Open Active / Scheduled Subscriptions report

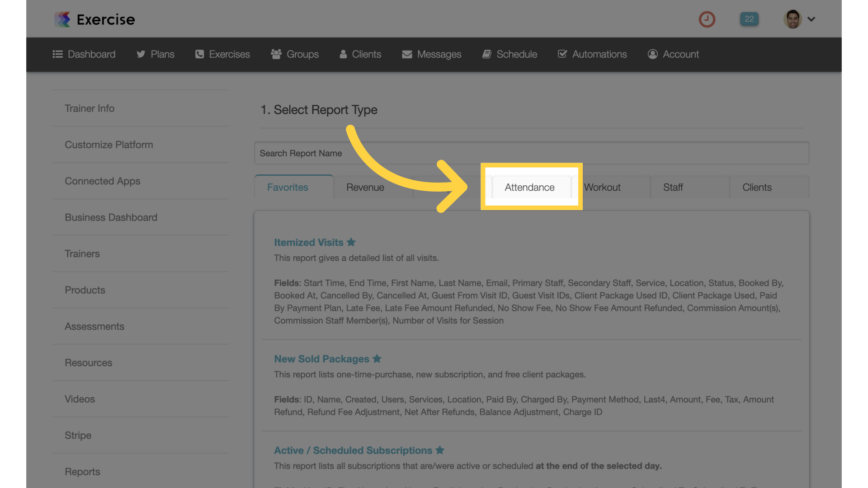click(353, 450)
